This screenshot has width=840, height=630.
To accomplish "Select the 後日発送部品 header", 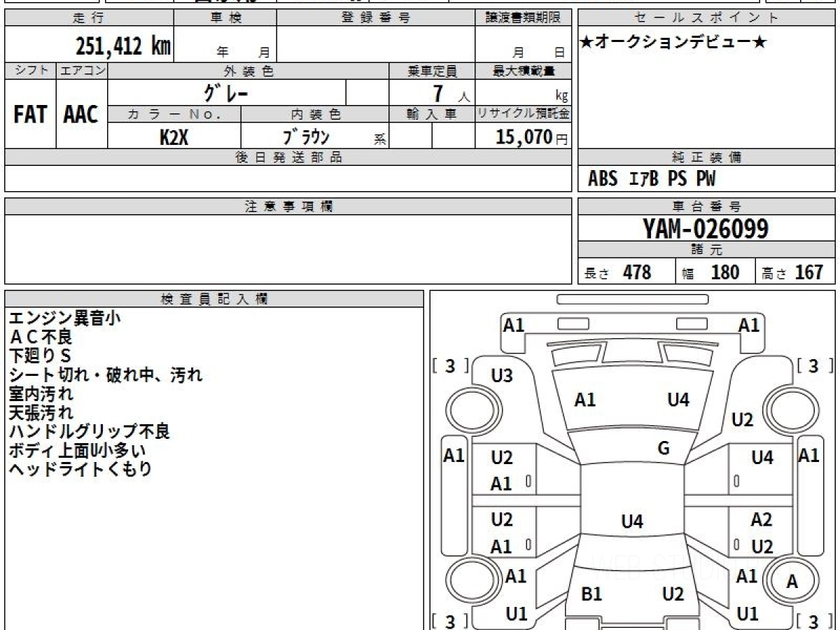I will click(288, 157).
